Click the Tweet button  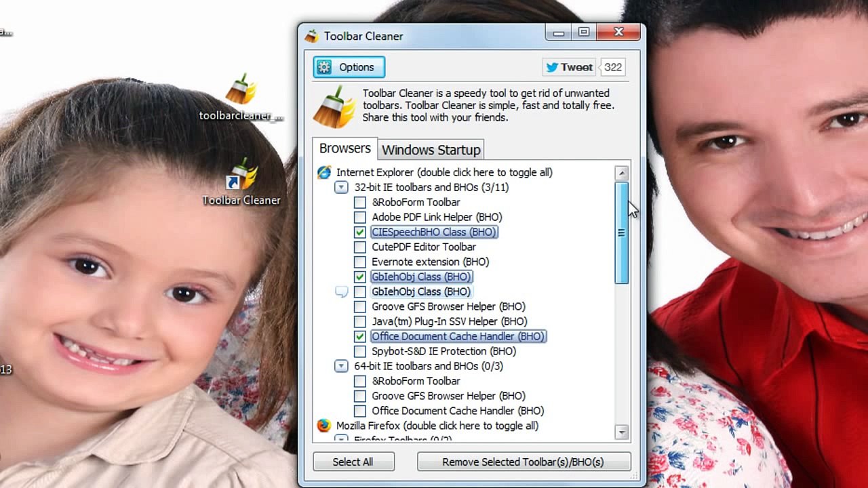[x=569, y=67]
